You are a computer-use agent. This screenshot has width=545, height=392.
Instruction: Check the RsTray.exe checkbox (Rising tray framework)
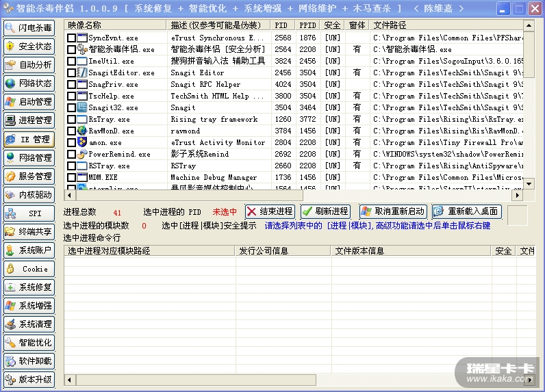(x=71, y=119)
